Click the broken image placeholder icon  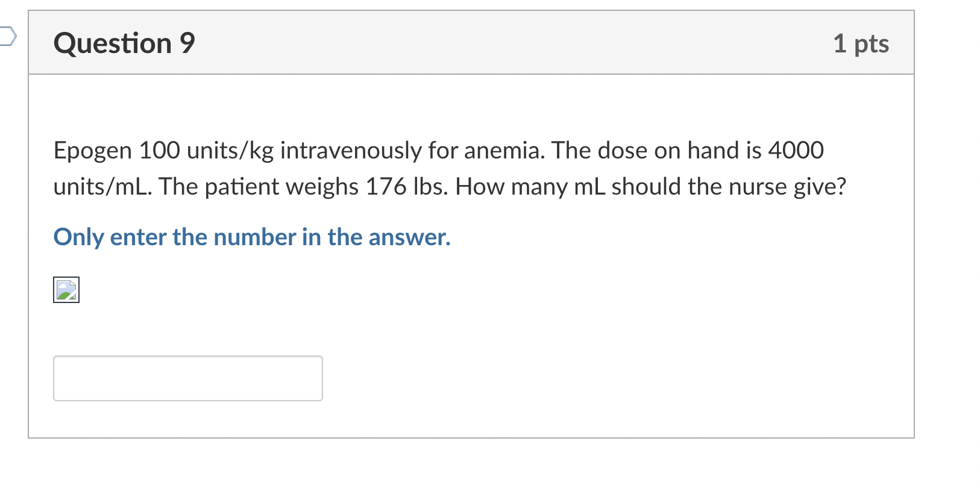point(66,290)
